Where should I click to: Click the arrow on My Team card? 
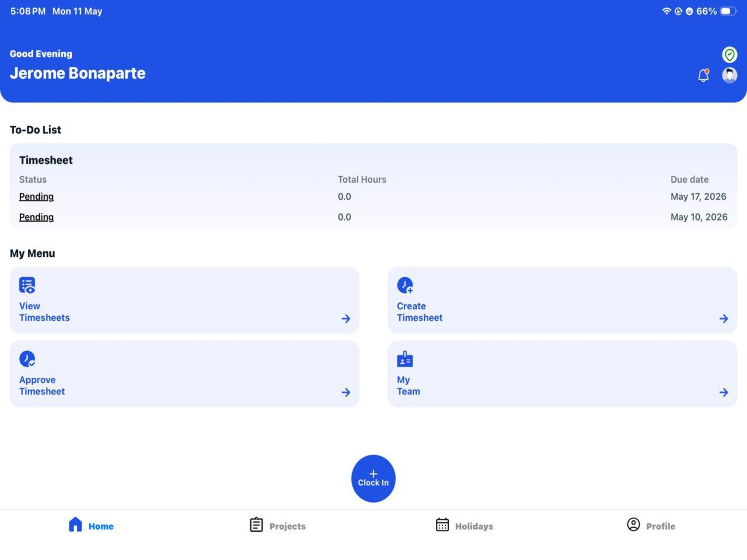[x=723, y=392]
